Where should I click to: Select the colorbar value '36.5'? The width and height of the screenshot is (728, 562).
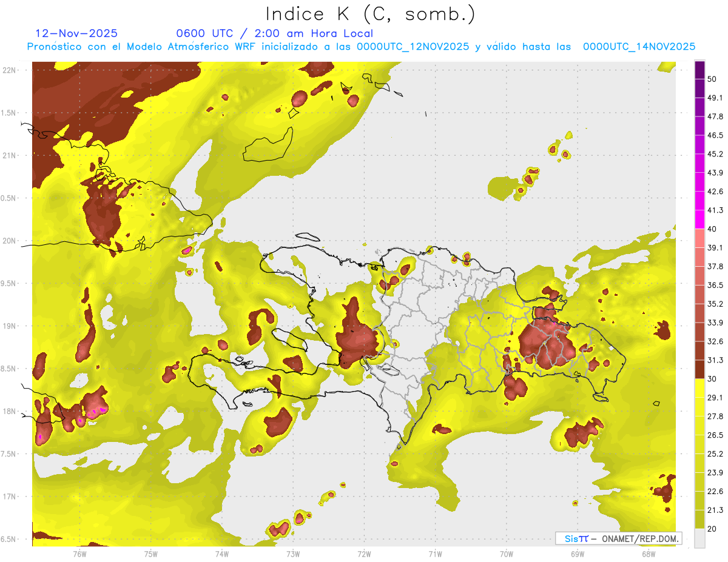pyautogui.click(x=715, y=285)
